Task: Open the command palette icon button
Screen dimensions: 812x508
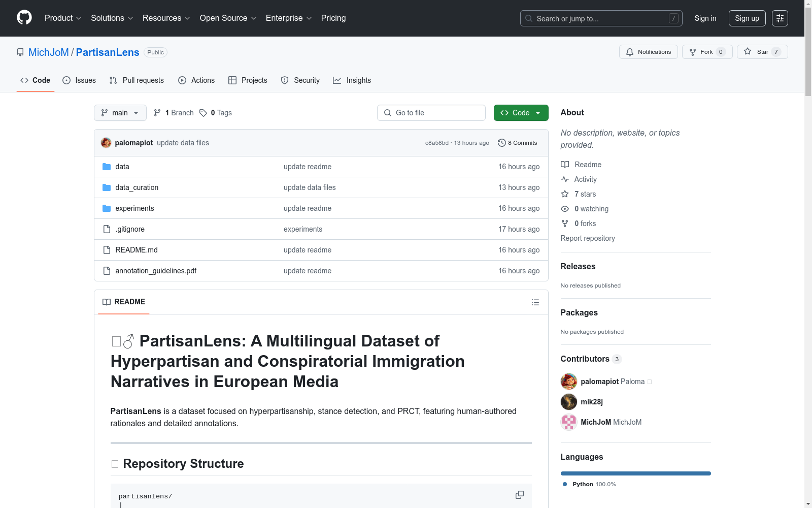Action: click(780, 18)
